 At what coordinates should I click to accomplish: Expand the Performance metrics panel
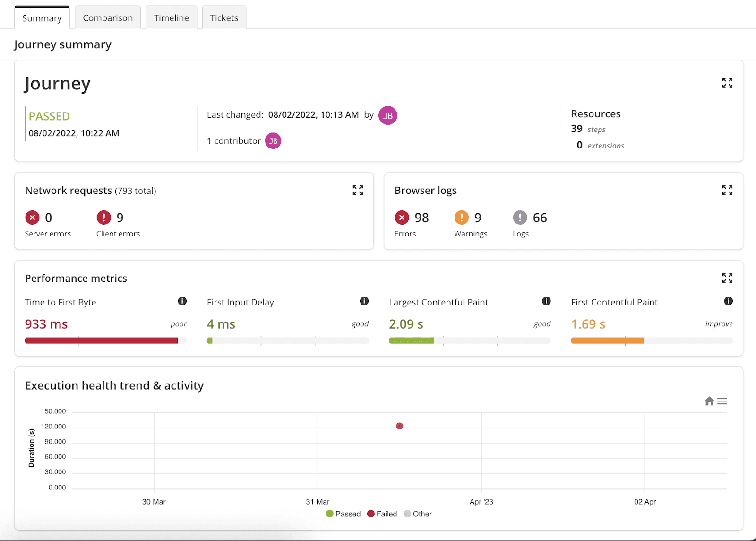coord(727,278)
